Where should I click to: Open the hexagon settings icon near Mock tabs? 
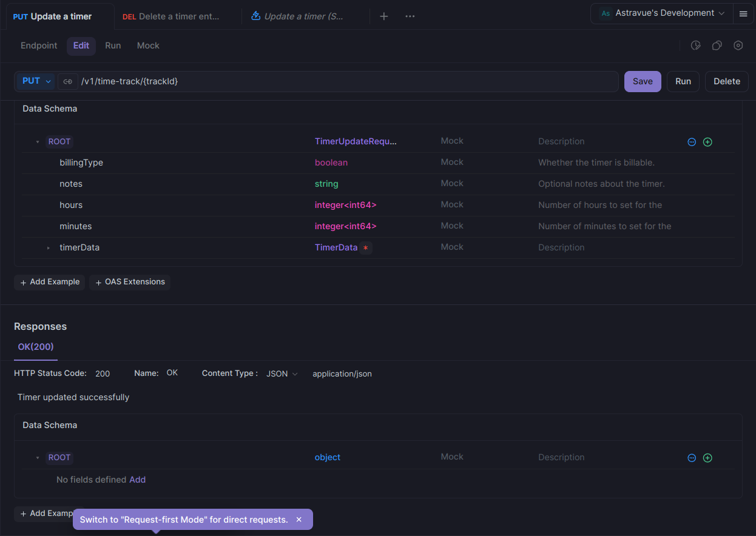click(738, 45)
